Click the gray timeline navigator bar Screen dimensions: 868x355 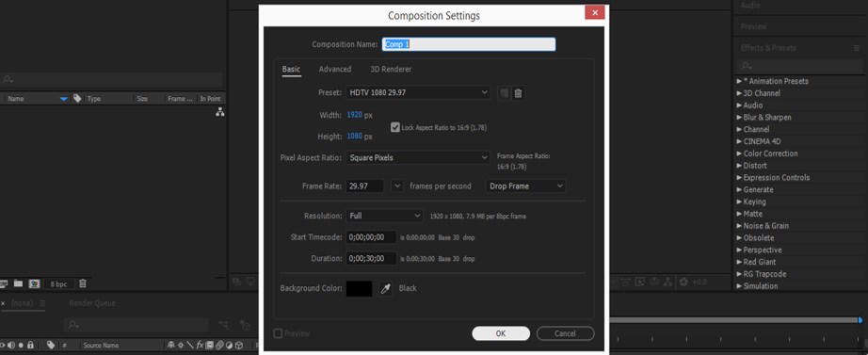point(733,320)
